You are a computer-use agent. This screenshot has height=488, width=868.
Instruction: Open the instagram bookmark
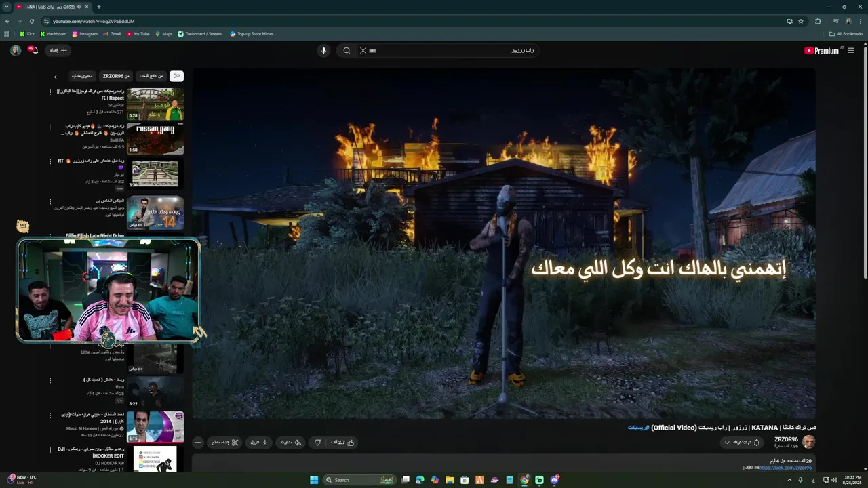pos(85,34)
